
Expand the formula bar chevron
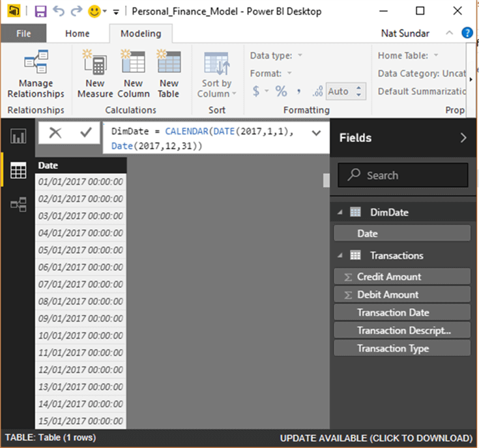(x=316, y=133)
